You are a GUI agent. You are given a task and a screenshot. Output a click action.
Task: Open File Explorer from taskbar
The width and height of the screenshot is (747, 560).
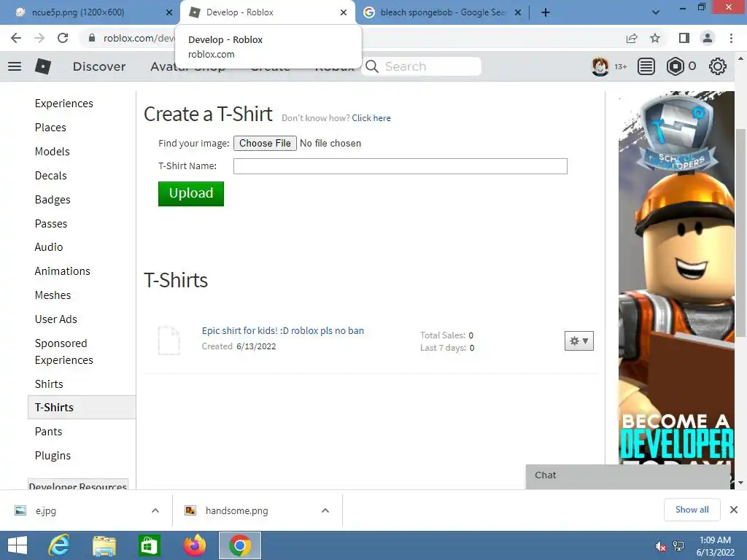[x=104, y=545]
